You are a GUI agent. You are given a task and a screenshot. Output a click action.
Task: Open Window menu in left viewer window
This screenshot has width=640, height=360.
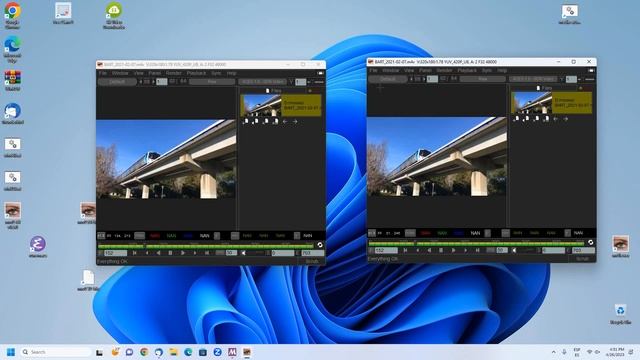[x=120, y=73]
